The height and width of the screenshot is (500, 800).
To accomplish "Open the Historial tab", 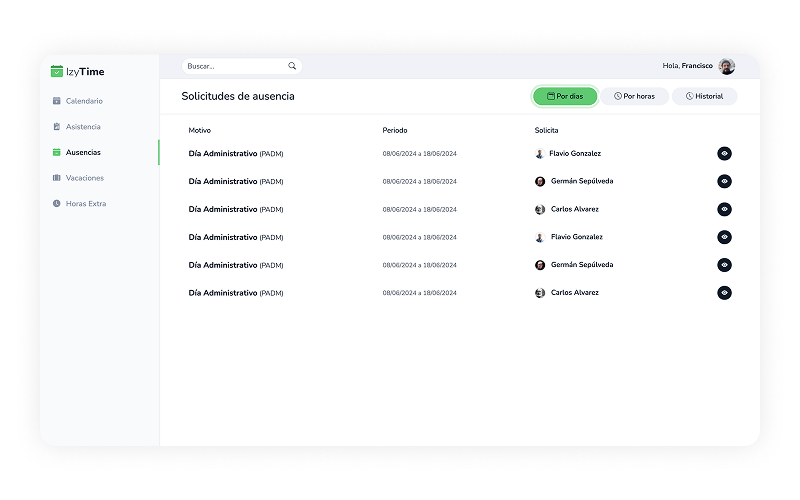I will (704, 96).
